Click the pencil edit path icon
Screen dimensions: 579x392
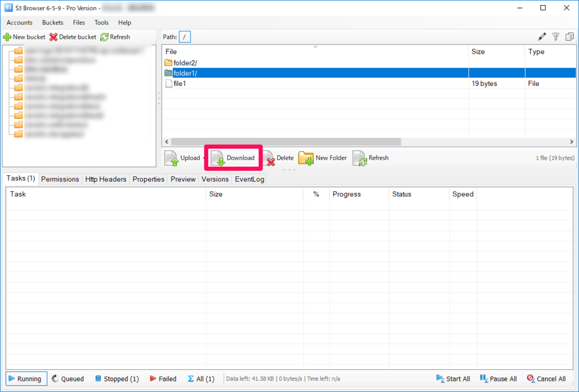542,37
